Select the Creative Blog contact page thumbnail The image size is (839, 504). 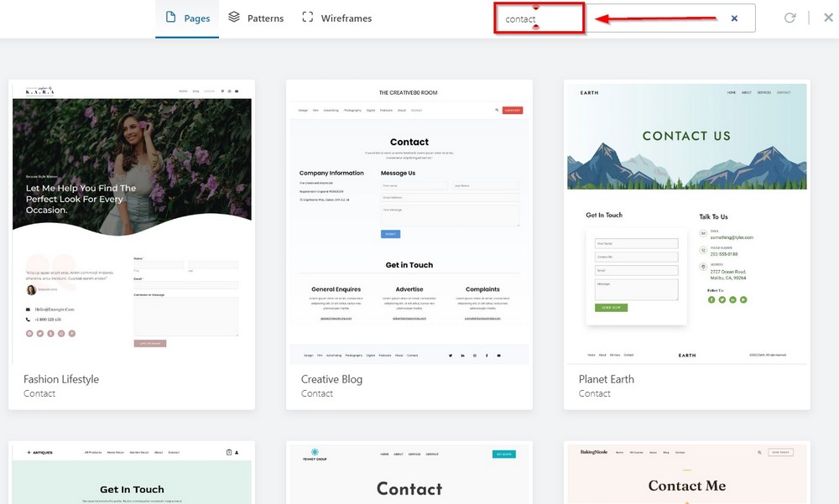click(409, 224)
